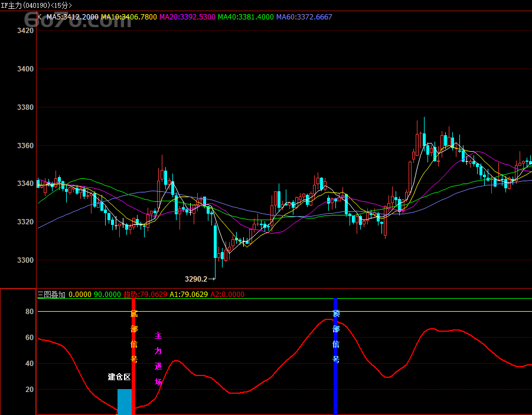Image resolution: width=532 pixels, height=415 pixels.
Task: Click the 三图叠加 indicator name
Action: coord(51,294)
